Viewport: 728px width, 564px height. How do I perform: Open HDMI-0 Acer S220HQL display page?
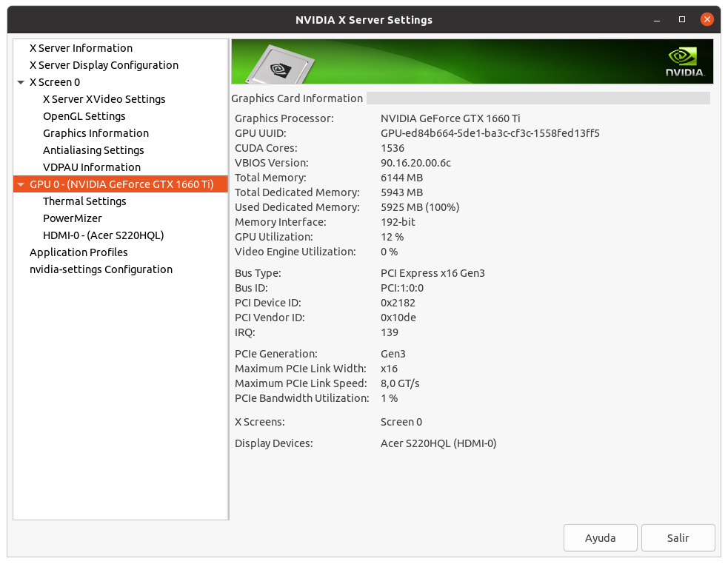click(104, 235)
